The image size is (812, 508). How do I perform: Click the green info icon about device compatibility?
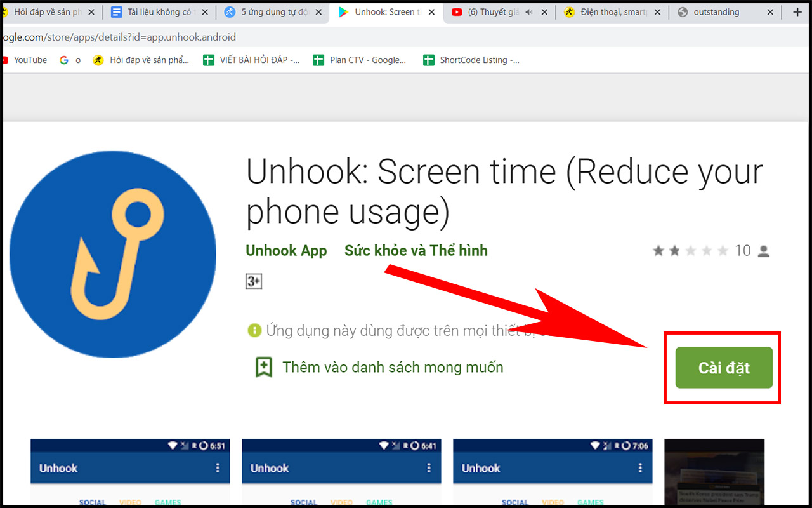tap(254, 330)
